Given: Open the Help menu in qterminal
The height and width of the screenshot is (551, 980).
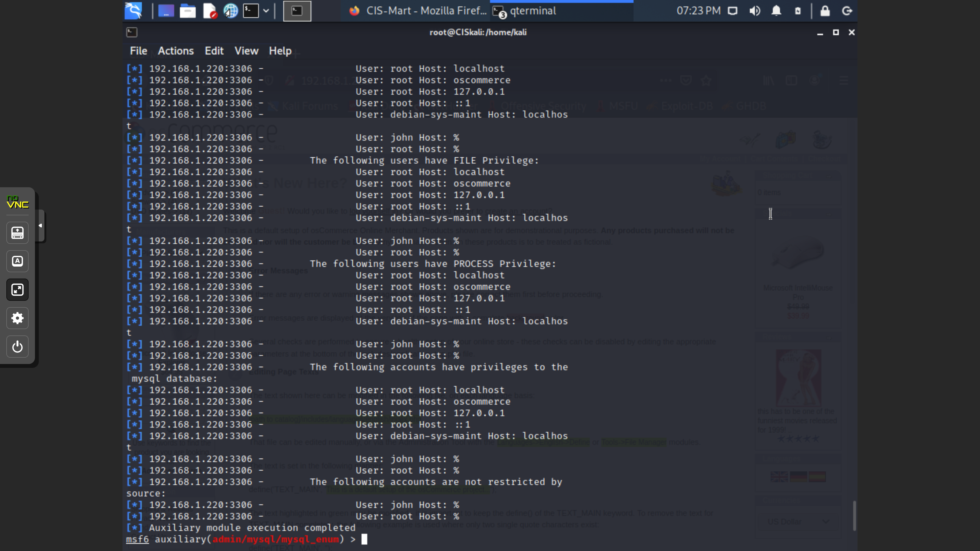Looking at the screenshot, I should [280, 51].
